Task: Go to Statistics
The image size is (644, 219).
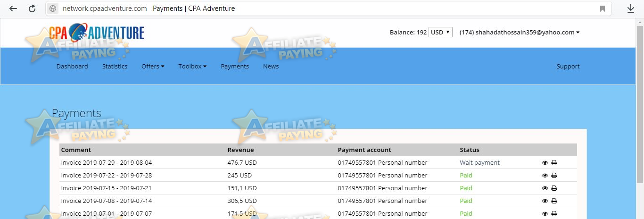Action: pyautogui.click(x=115, y=67)
